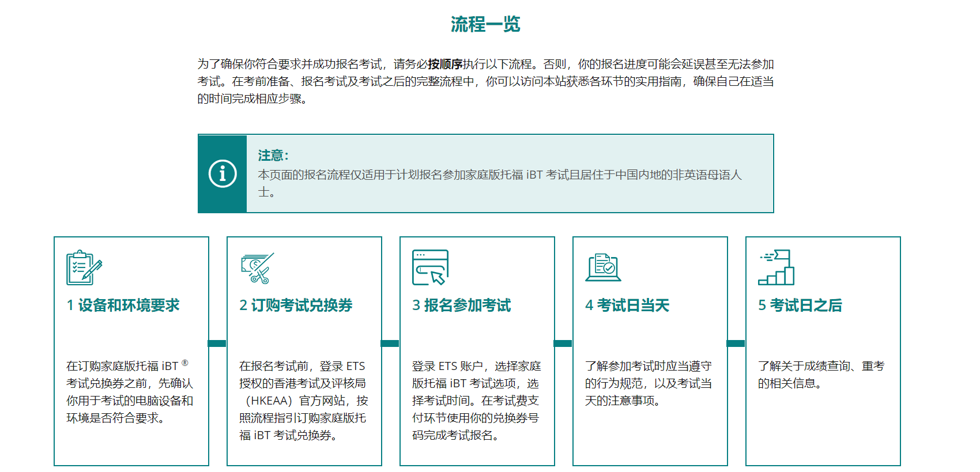Click the info circle icon in the notice box
980x472 pixels.
click(223, 173)
